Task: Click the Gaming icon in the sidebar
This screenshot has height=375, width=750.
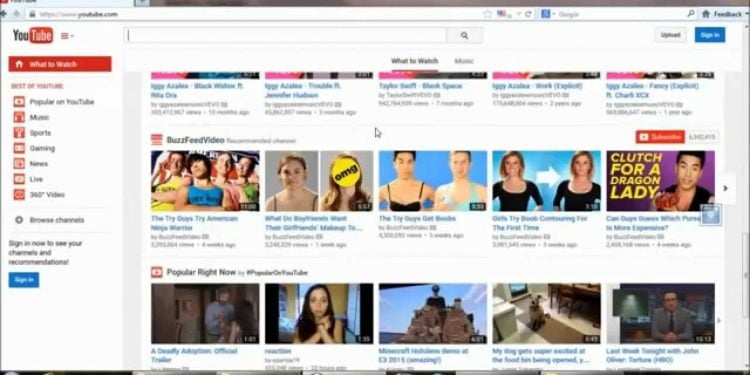Action: [x=19, y=148]
